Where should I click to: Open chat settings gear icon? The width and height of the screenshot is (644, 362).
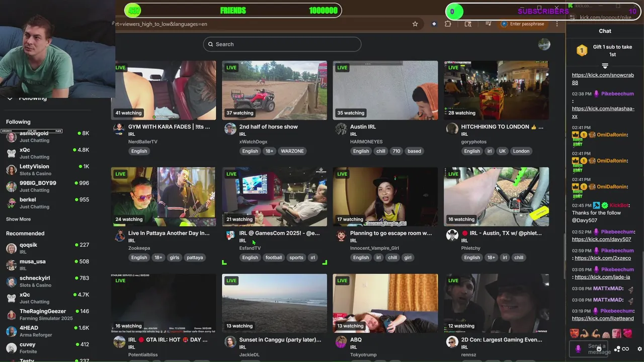[x=639, y=349]
